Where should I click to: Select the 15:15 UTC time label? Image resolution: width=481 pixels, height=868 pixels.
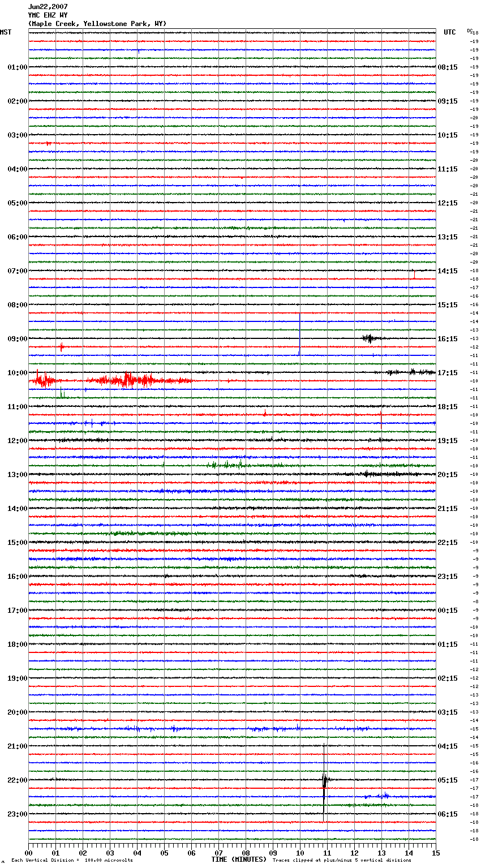(x=448, y=305)
